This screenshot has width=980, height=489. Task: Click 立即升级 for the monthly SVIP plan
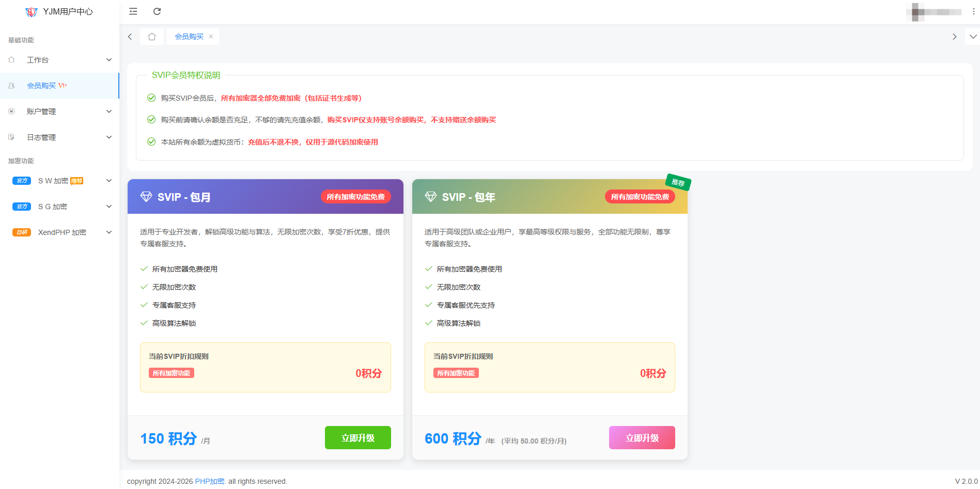click(x=357, y=438)
